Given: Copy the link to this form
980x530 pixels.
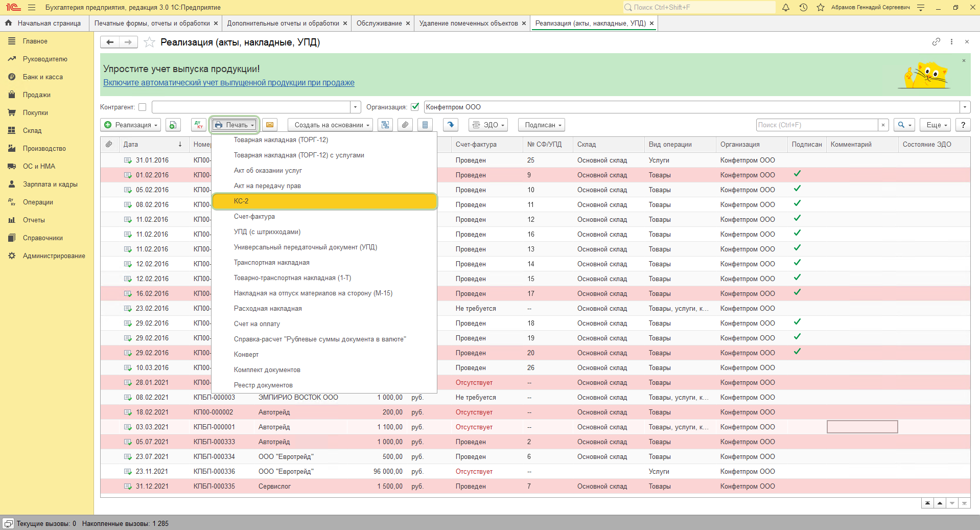Looking at the screenshot, I should coord(936,42).
